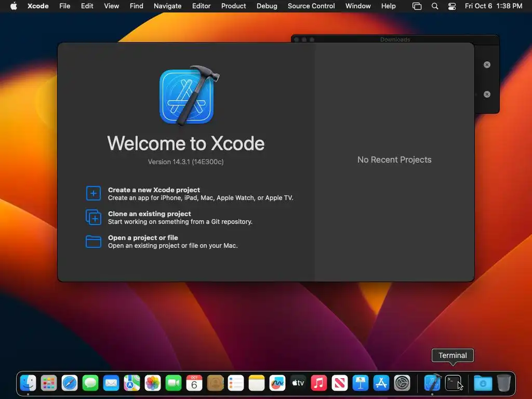Open the Editor menu

[x=202, y=6]
